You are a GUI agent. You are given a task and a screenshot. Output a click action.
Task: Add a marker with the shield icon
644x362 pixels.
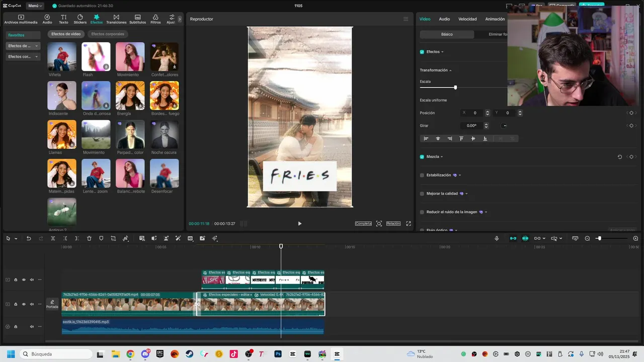(x=101, y=238)
